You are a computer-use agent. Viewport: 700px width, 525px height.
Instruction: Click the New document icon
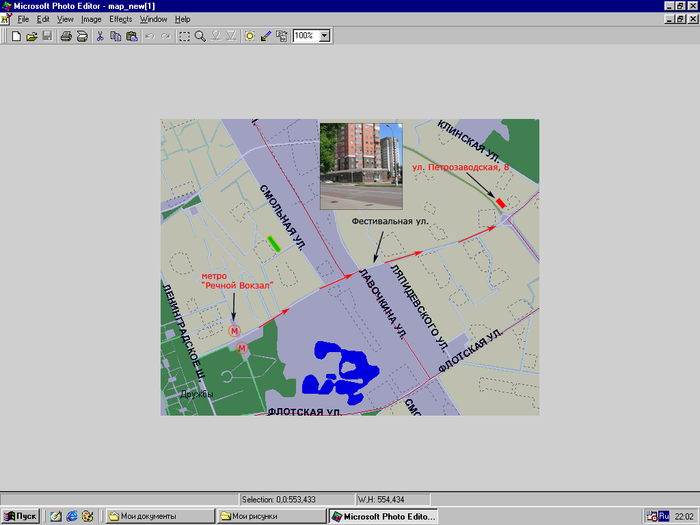[16, 36]
